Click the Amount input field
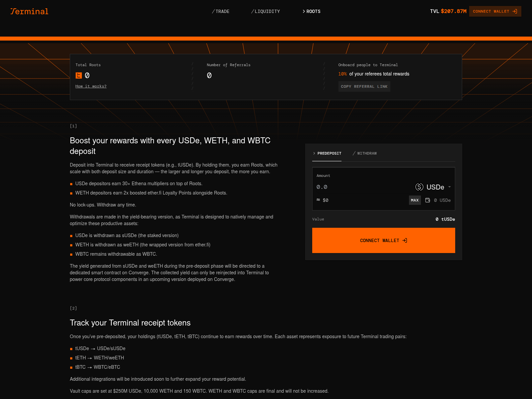Viewport: 532px width, 399px height. click(362, 187)
